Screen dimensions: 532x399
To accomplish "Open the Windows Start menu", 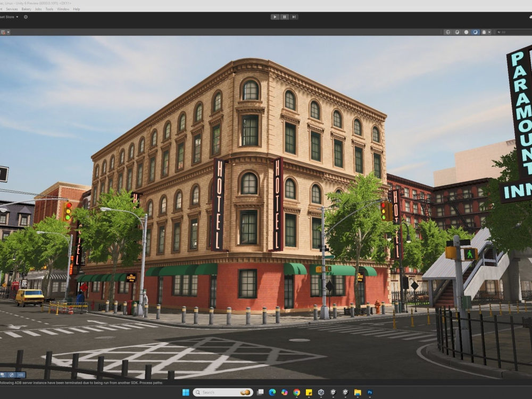I will [x=186, y=393].
